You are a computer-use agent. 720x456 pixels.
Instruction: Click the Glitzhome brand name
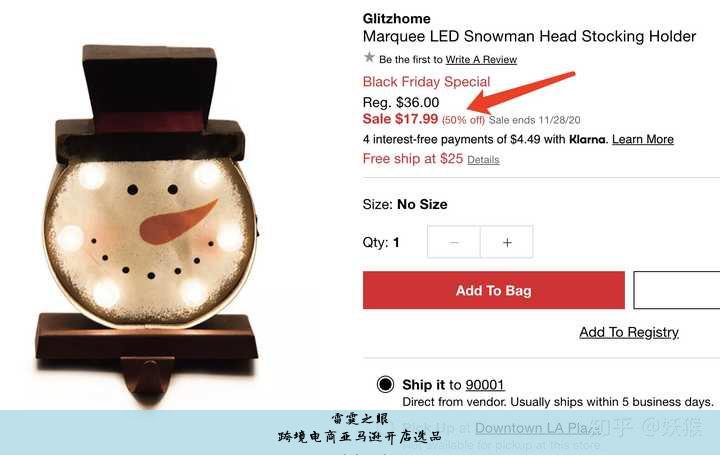397,19
